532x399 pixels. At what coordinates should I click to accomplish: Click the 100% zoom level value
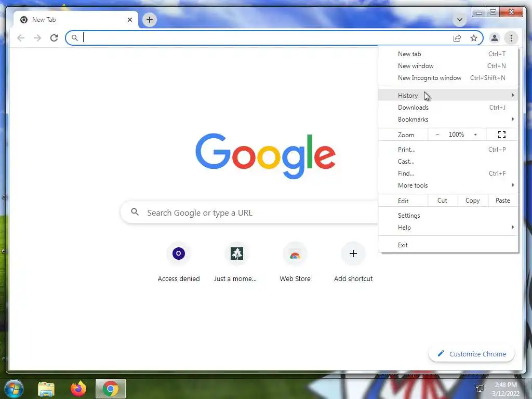pyautogui.click(x=456, y=135)
